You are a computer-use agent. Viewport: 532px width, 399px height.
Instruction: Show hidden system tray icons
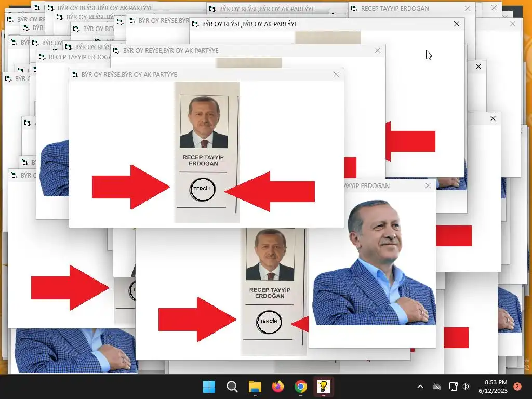pos(420,387)
